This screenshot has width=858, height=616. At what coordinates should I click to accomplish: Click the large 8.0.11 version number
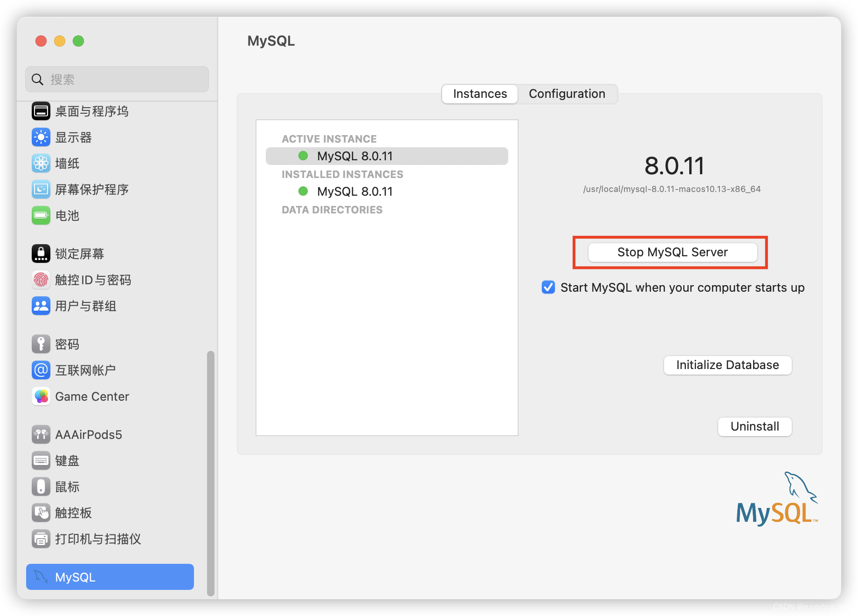674,166
